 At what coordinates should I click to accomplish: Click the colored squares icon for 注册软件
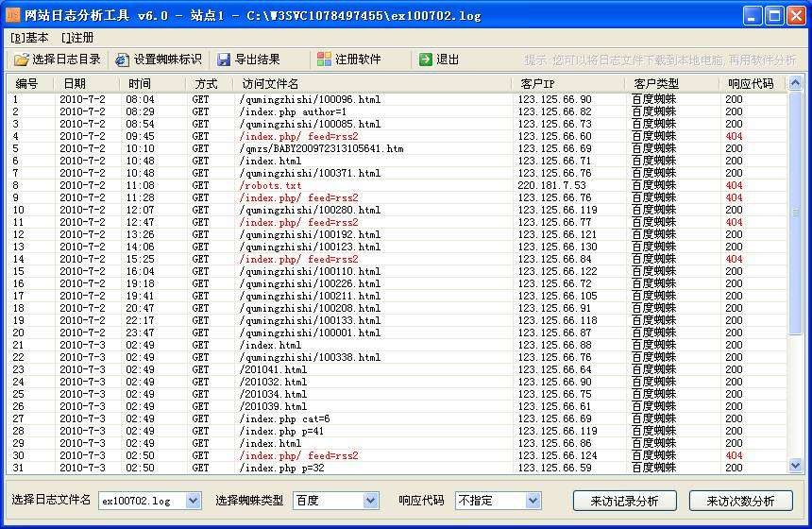point(324,60)
